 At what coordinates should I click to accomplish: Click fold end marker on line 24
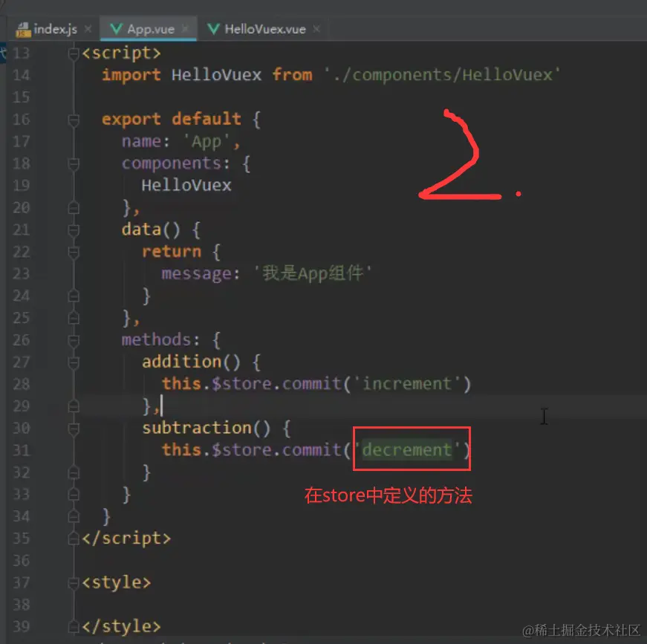point(74,296)
